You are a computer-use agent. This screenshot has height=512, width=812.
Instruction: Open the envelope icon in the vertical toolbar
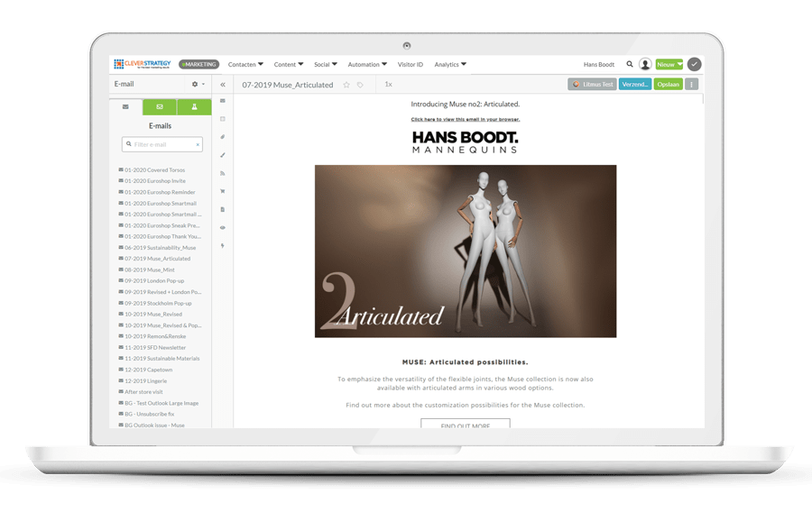[223, 101]
